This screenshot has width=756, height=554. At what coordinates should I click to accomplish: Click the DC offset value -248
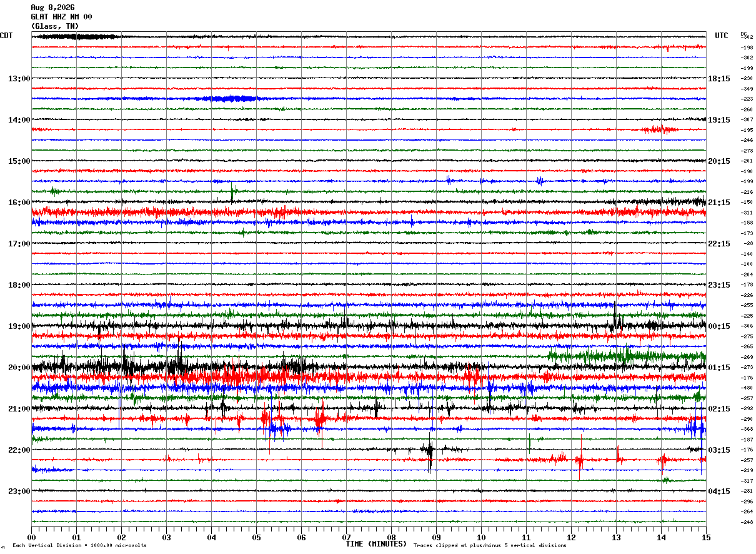tap(747, 522)
